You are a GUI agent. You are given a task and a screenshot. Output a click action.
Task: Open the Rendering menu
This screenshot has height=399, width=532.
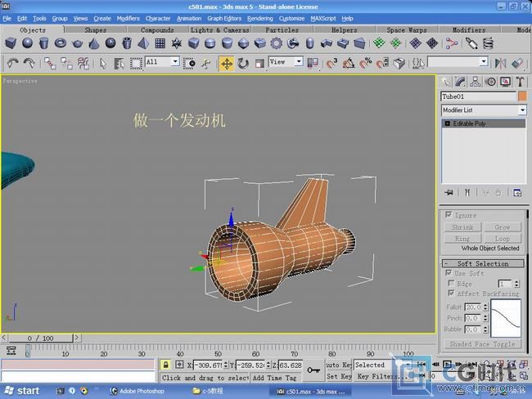coord(260,18)
